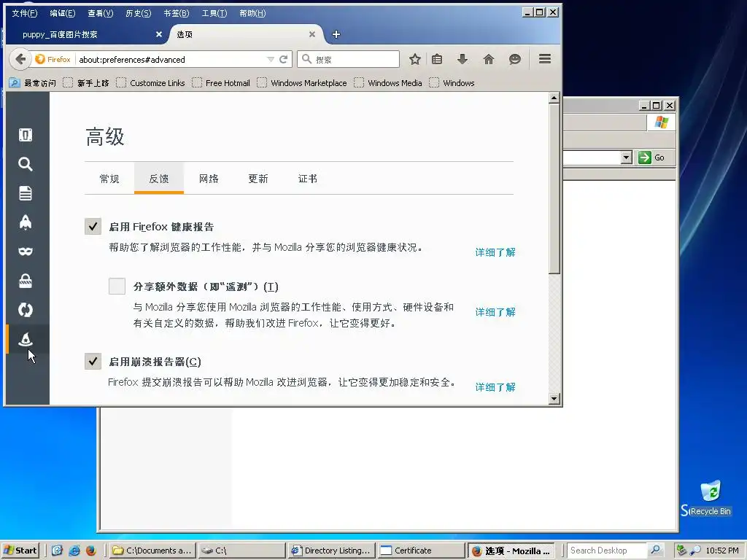The height and width of the screenshot is (560, 747).
Task: Click the about:preferences address field
Action: click(x=171, y=59)
